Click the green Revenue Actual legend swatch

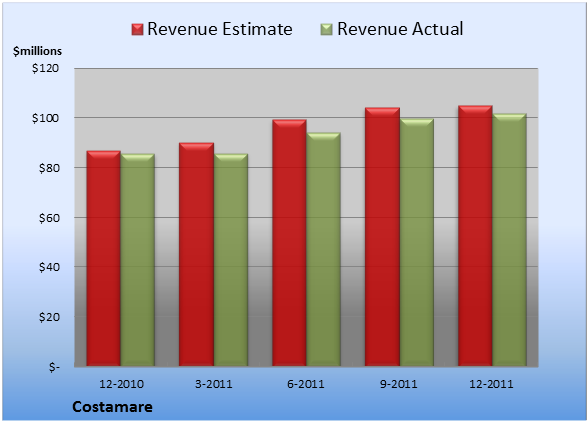[327, 30]
